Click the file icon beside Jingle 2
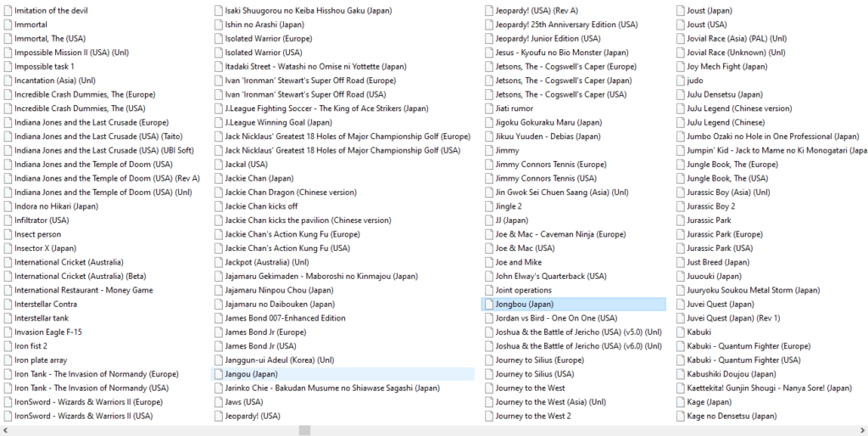This screenshot has height=436, width=868. [488, 206]
